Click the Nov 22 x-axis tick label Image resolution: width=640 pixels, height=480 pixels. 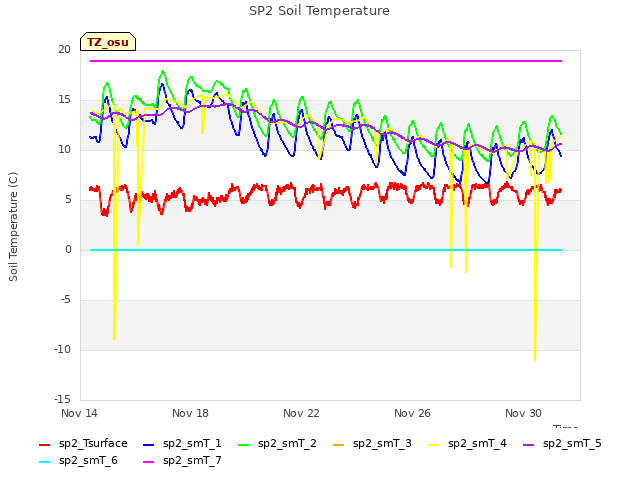(301, 413)
